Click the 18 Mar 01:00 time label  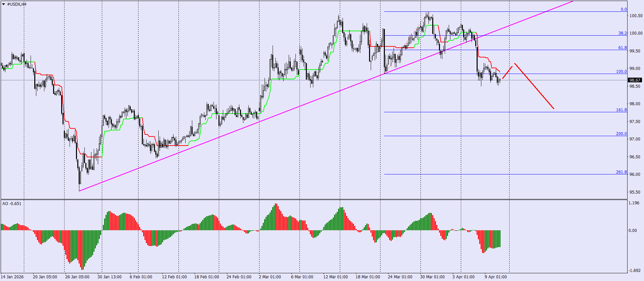[368, 277]
